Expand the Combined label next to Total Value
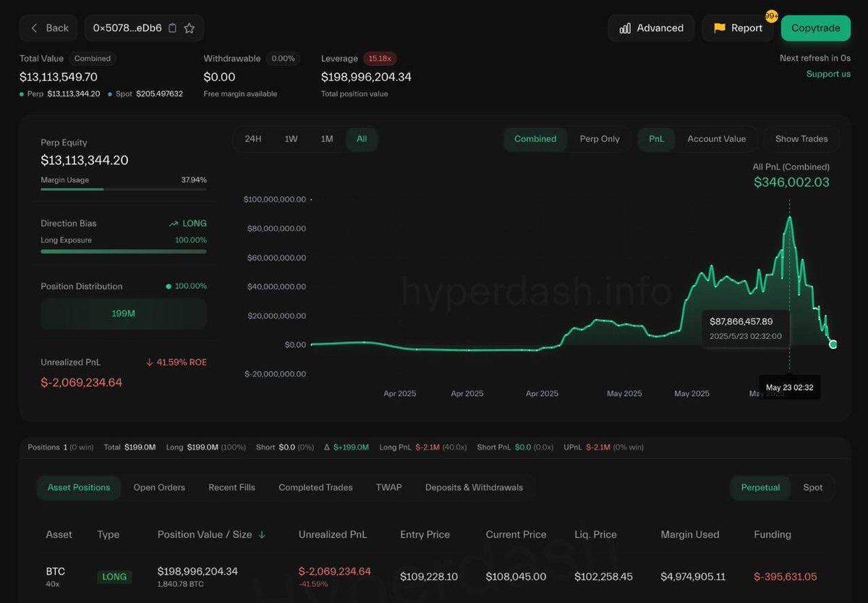The image size is (868, 603). tap(93, 58)
